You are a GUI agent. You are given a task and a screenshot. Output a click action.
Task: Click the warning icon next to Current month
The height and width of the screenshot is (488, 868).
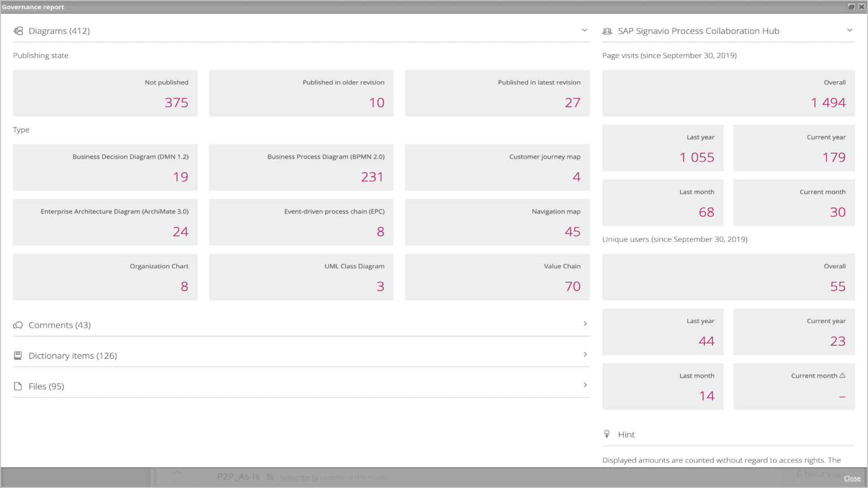tap(843, 375)
